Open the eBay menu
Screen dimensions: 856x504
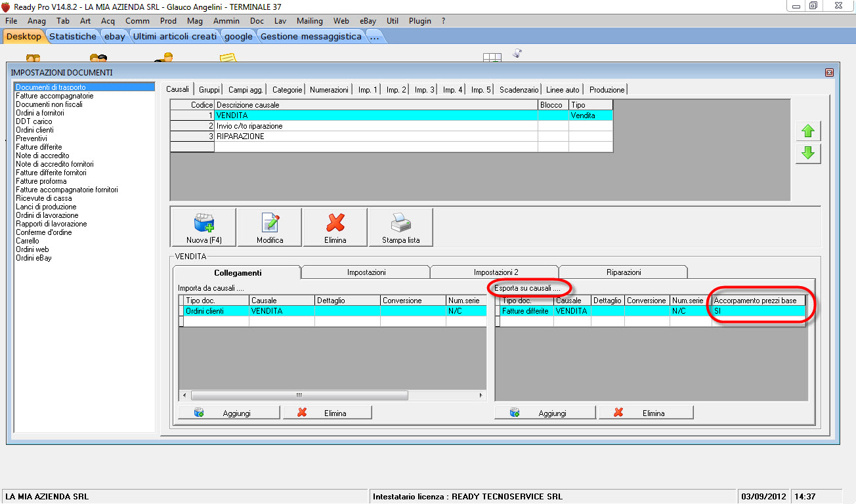[368, 21]
